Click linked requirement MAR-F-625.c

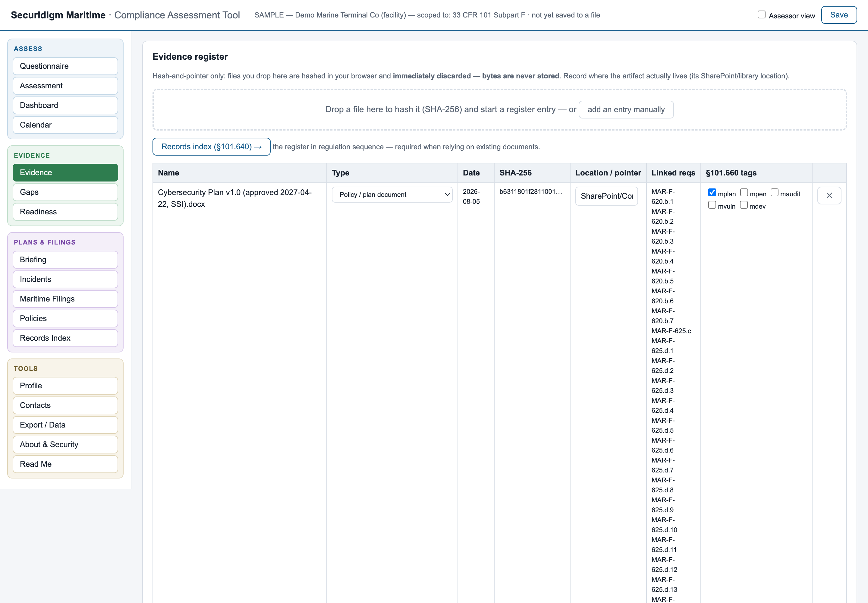(671, 331)
